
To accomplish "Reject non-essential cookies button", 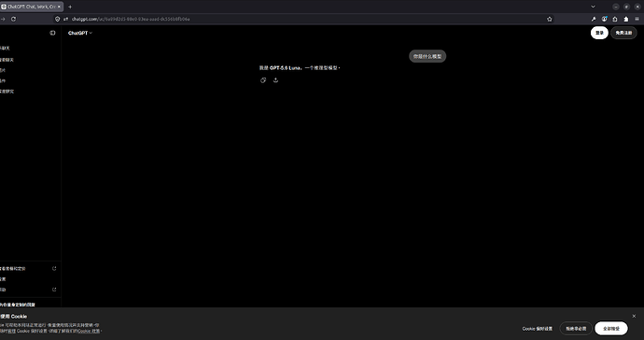I will [x=576, y=329].
